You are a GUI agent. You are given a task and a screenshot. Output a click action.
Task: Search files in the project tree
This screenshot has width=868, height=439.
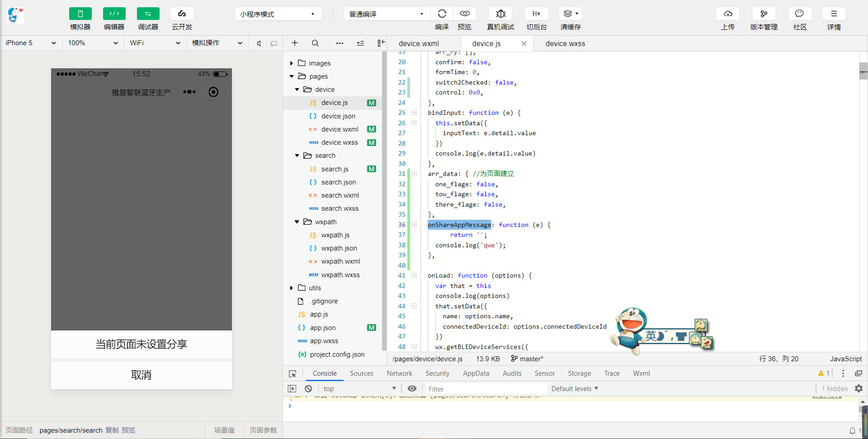pos(315,43)
